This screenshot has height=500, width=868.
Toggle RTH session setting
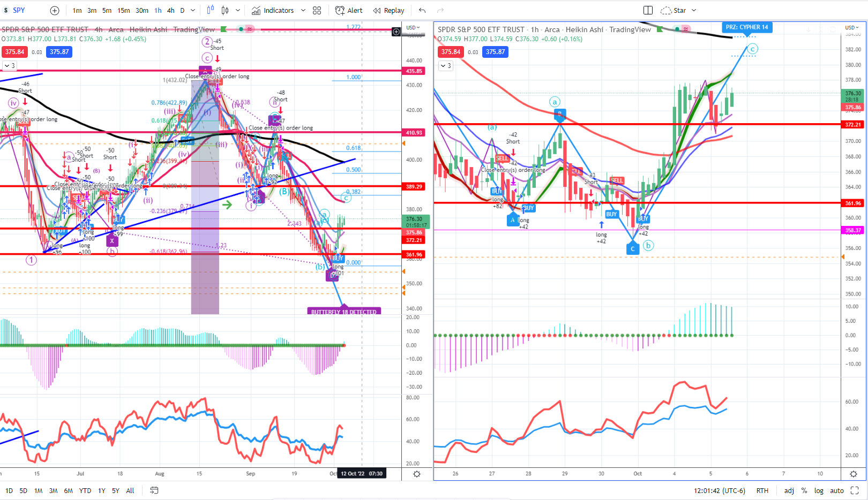click(762, 490)
